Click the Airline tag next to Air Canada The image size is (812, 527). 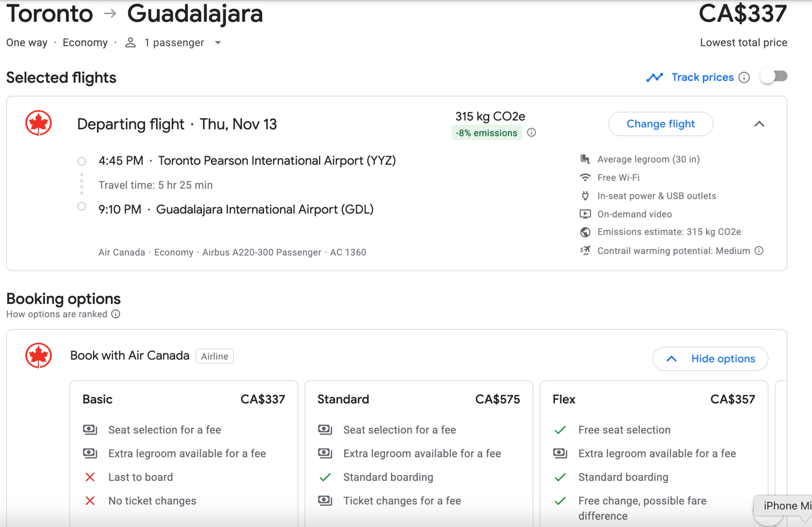click(214, 356)
